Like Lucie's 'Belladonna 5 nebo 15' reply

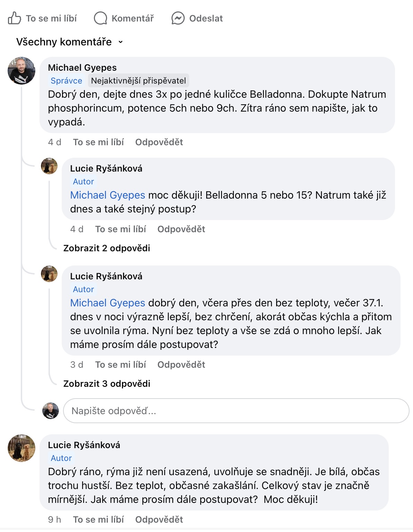click(x=120, y=229)
